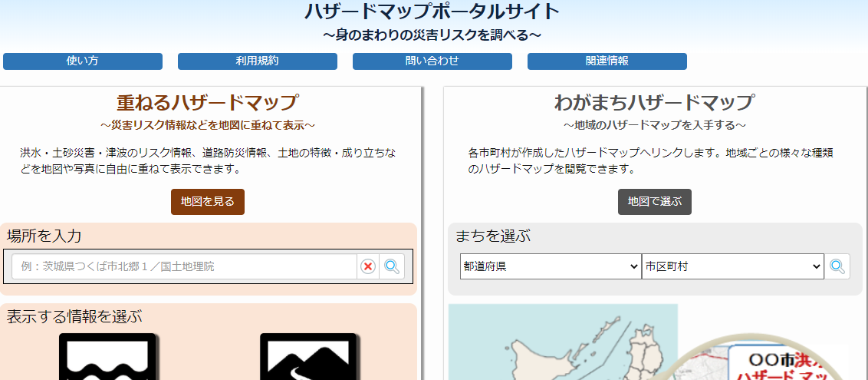Select 関連情報 in the navigation bar
Image resolution: width=868 pixels, height=380 pixels.
(x=607, y=61)
